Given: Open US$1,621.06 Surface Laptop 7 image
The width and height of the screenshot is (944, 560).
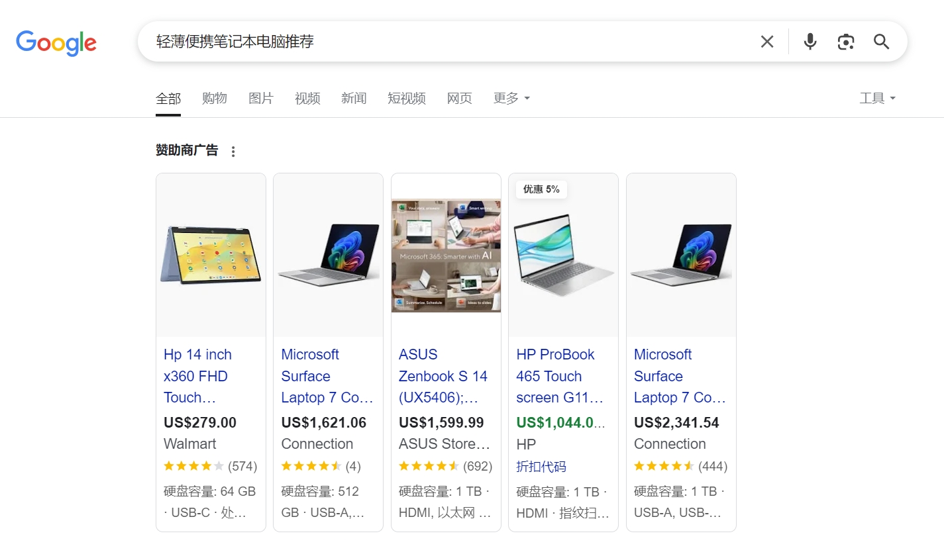Looking at the screenshot, I should point(328,256).
